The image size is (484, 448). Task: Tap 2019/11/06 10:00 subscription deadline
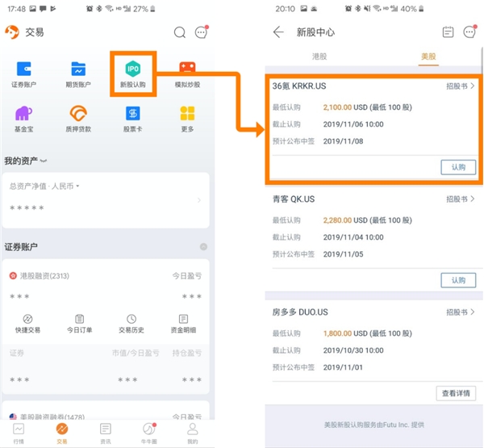353,124
